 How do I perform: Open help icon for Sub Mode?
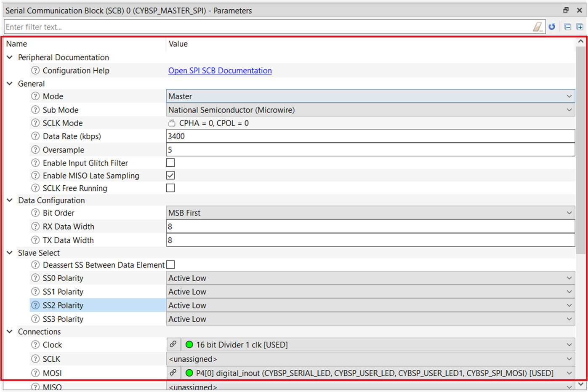[36, 109]
